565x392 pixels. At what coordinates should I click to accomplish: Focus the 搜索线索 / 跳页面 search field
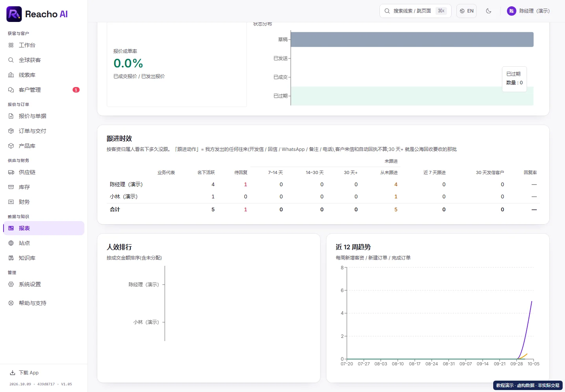point(415,11)
